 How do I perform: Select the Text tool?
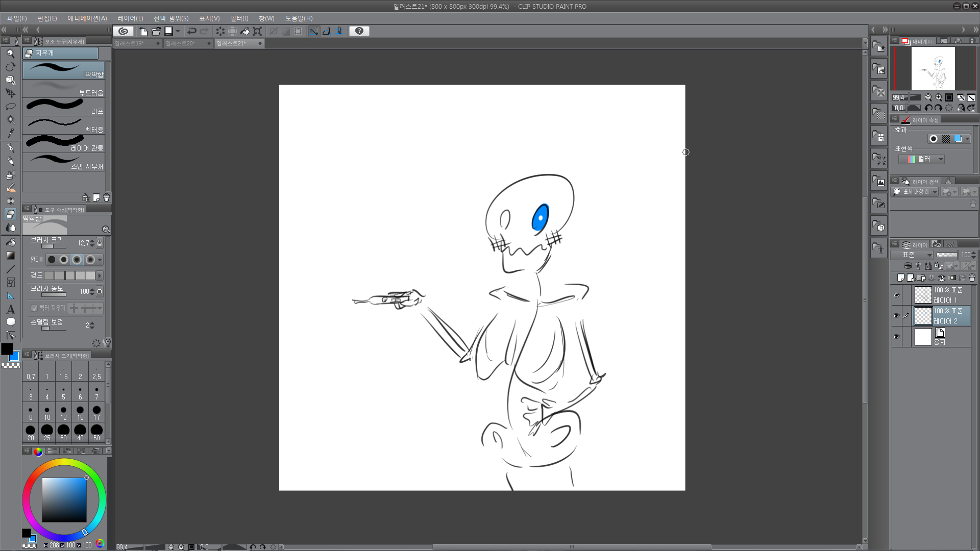click(x=10, y=309)
